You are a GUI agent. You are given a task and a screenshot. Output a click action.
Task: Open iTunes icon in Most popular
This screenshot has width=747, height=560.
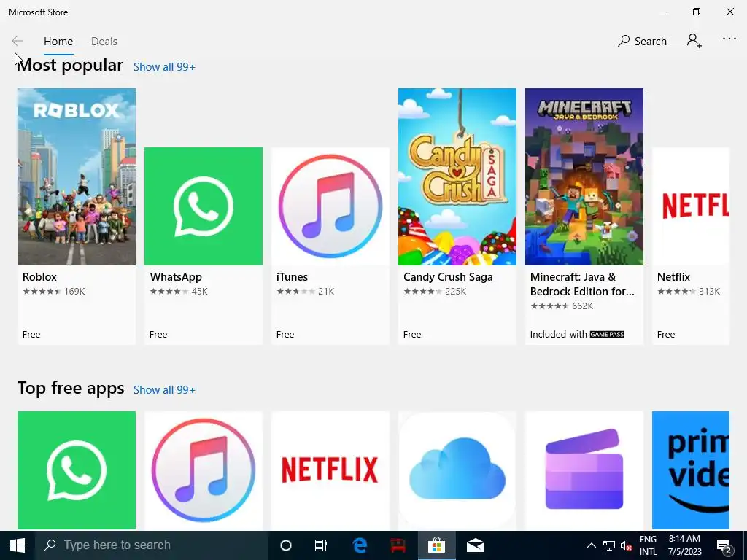[x=330, y=206]
